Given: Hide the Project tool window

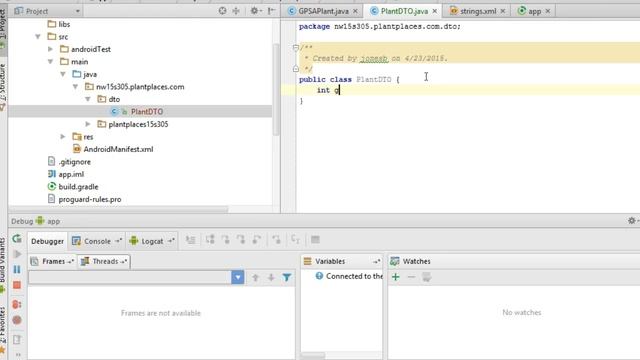Looking at the screenshot, I should [x=271, y=11].
